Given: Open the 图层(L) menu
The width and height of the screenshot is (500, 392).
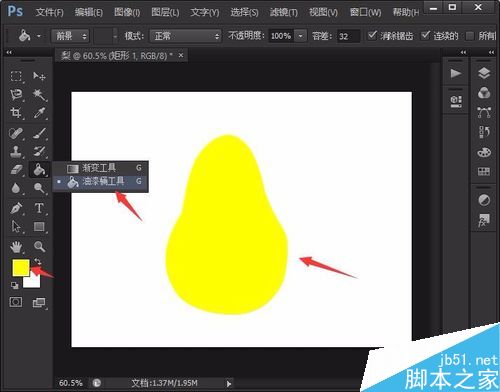Looking at the screenshot, I should (x=165, y=12).
